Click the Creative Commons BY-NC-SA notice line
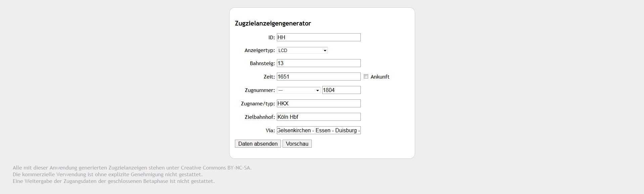This screenshot has height=194, width=644. [x=132, y=168]
